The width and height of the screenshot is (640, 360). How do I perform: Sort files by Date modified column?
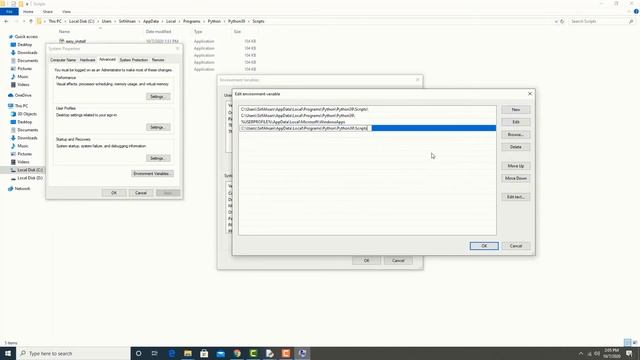[158, 32]
